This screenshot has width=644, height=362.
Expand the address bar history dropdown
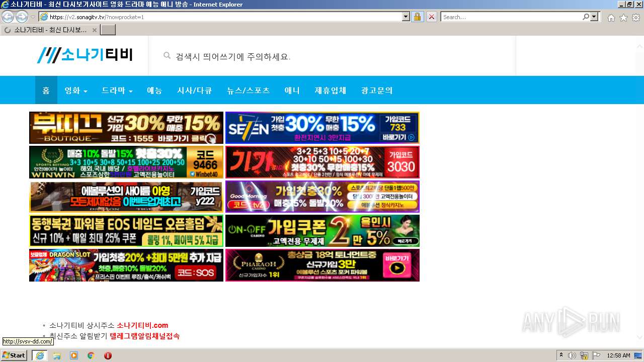point(406,17)
